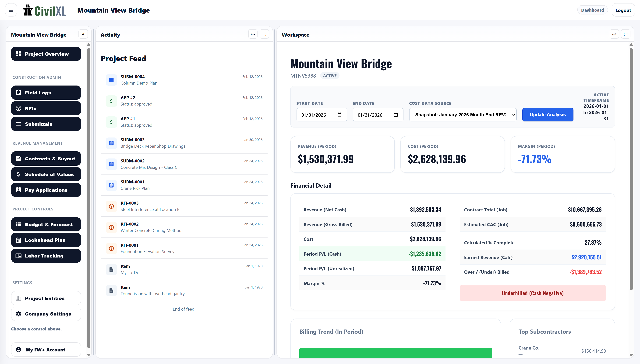640x364 pixels.
Task: Collapse the Mountain View Bridge sidebar
Action: (x=83, y=34)
